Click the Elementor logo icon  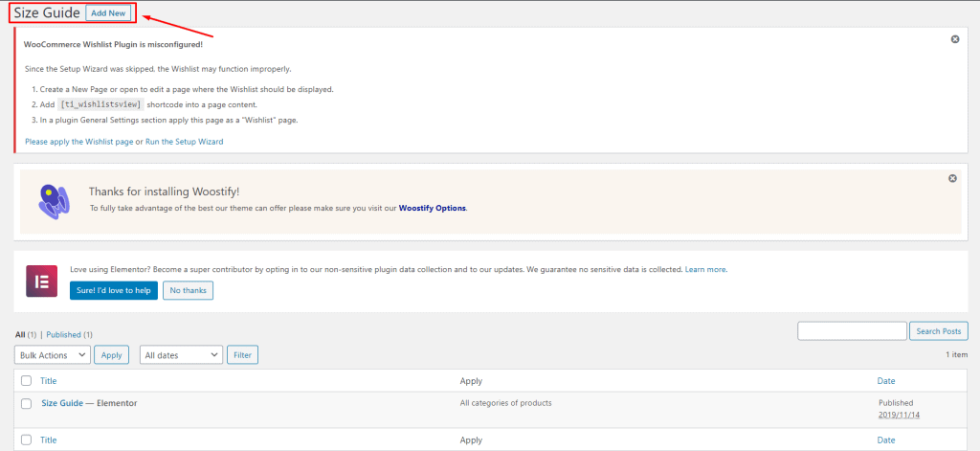pos(42,281)
